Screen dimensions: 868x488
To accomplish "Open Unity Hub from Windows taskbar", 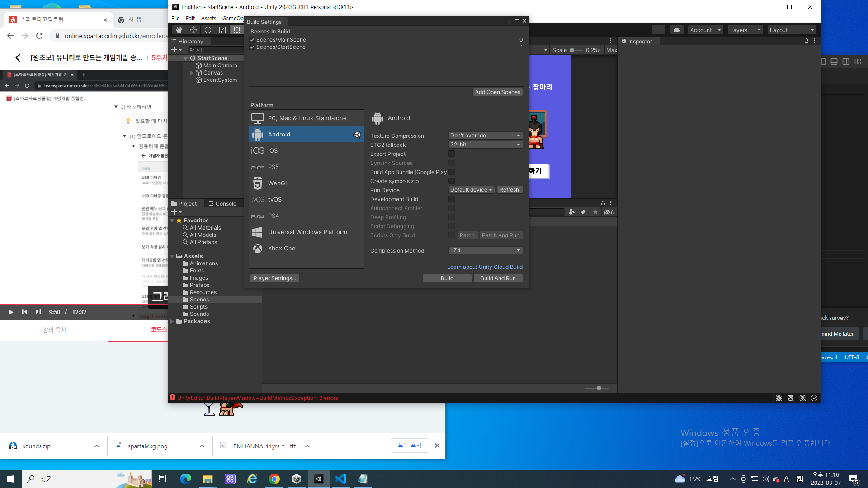I will click(x=297, y=479).
